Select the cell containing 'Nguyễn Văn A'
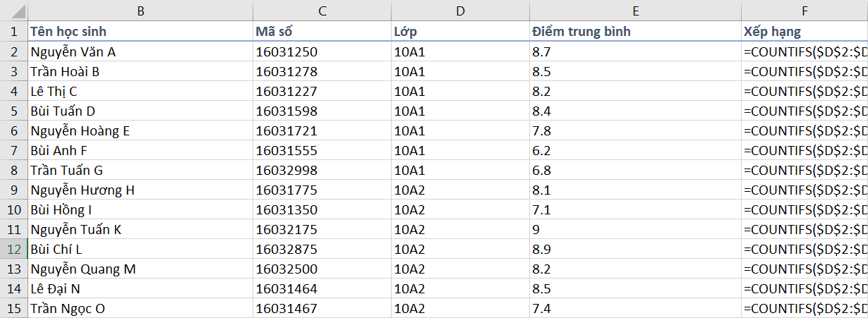Viewport: 868px width, 318px height. point(140,51)
